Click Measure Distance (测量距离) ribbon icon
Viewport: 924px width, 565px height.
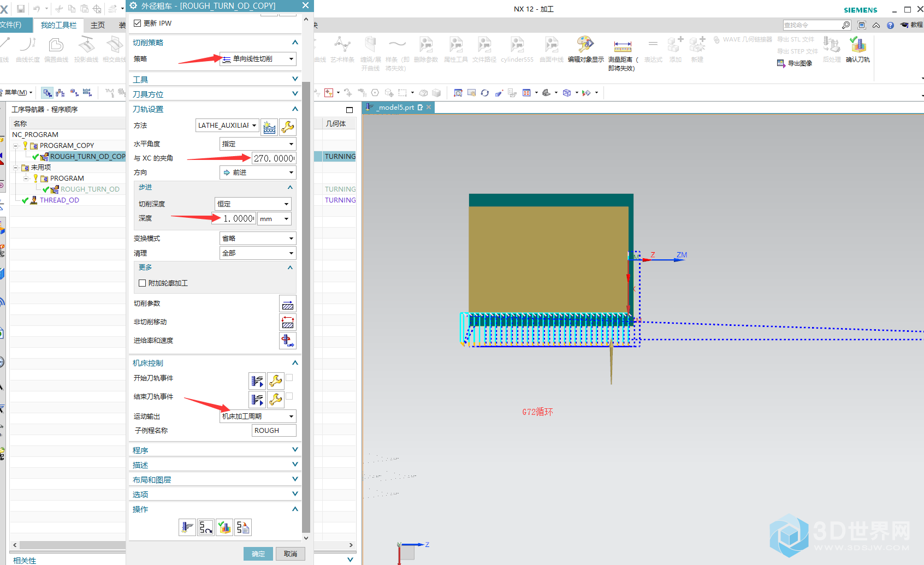point(623,53)
